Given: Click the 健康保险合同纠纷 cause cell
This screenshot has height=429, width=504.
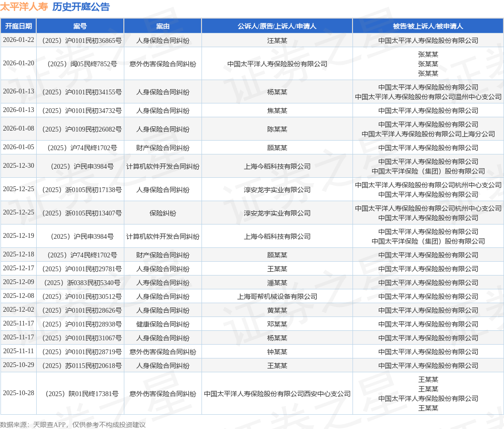Looking at the screenshot, I should coord(162,325).
